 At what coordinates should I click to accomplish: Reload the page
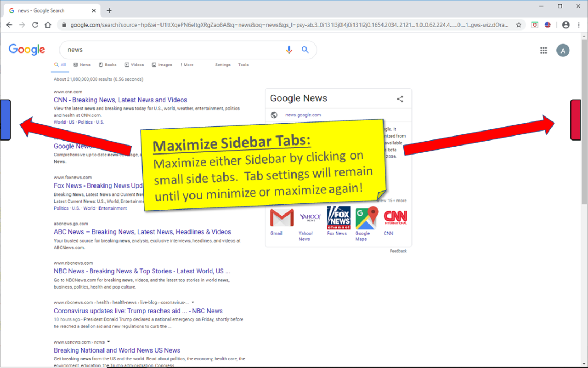coord(35,25)
